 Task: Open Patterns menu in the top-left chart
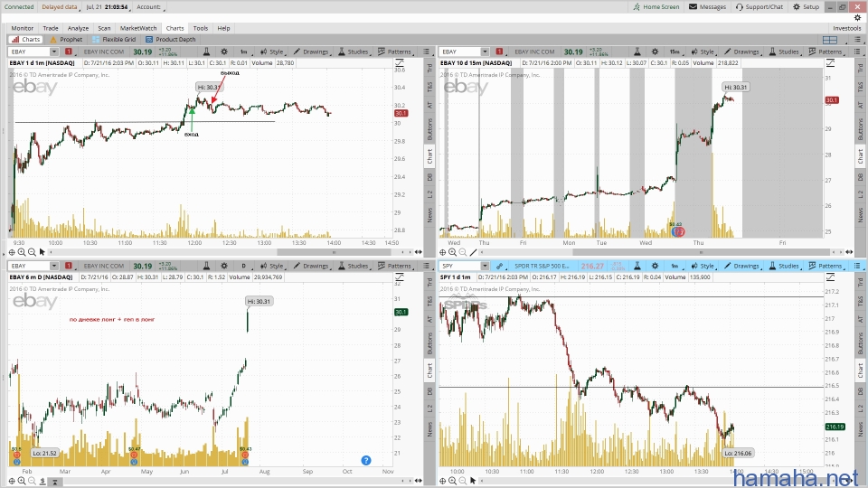(x=395, y=52)
